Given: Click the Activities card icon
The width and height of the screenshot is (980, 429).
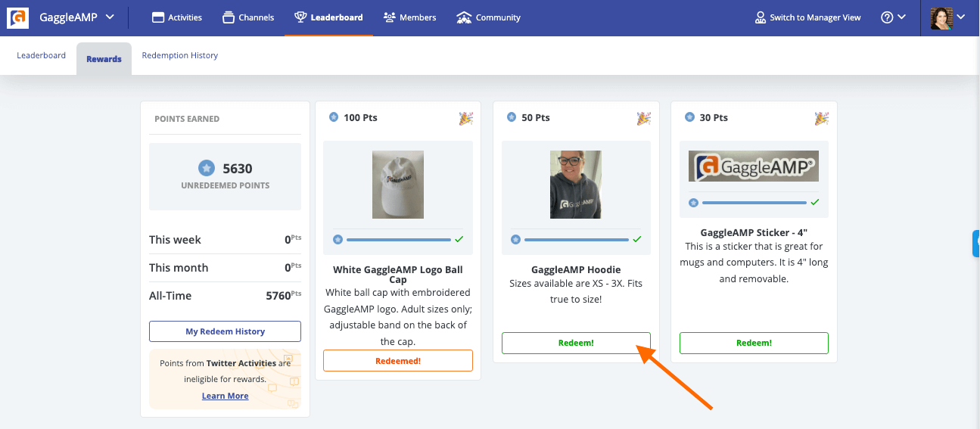Looking at the screenshot, I should pyautogui.click(x=158, y=17).
